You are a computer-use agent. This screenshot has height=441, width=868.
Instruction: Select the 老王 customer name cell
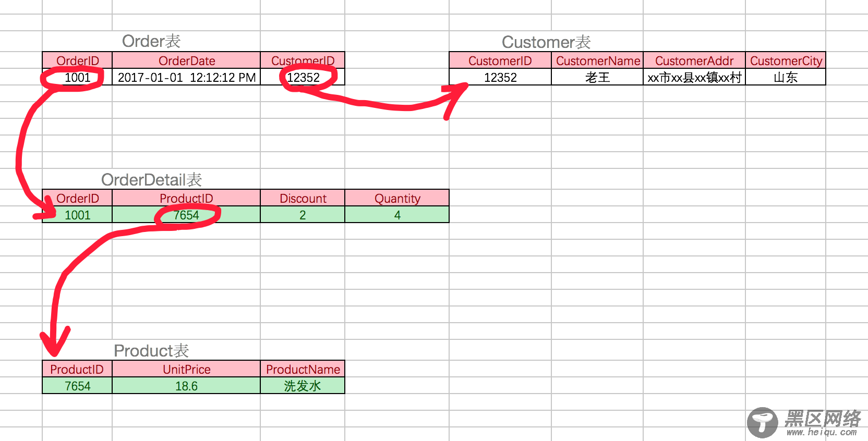click(x=598, y=77)
